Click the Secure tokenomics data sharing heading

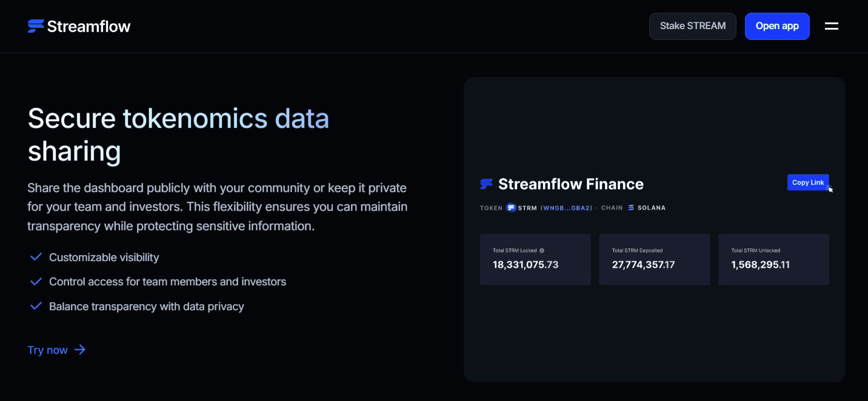pos(178,134)
